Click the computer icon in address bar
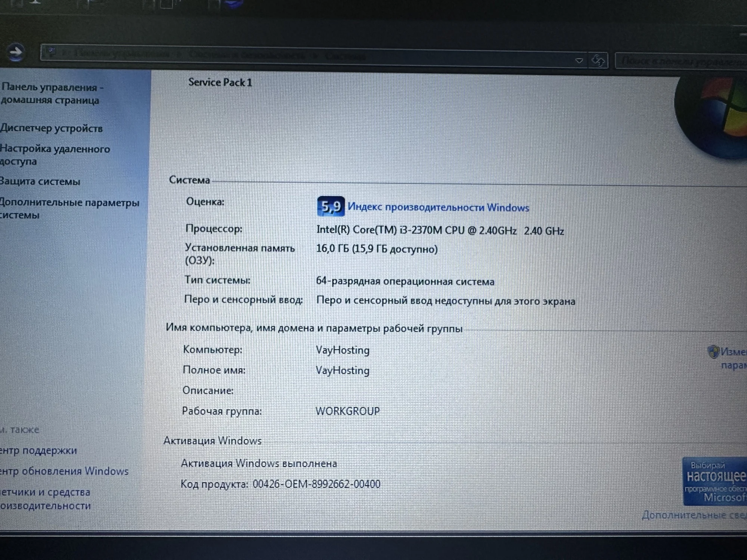This screenshot has height=560, width=747. (x=51, y=52)
